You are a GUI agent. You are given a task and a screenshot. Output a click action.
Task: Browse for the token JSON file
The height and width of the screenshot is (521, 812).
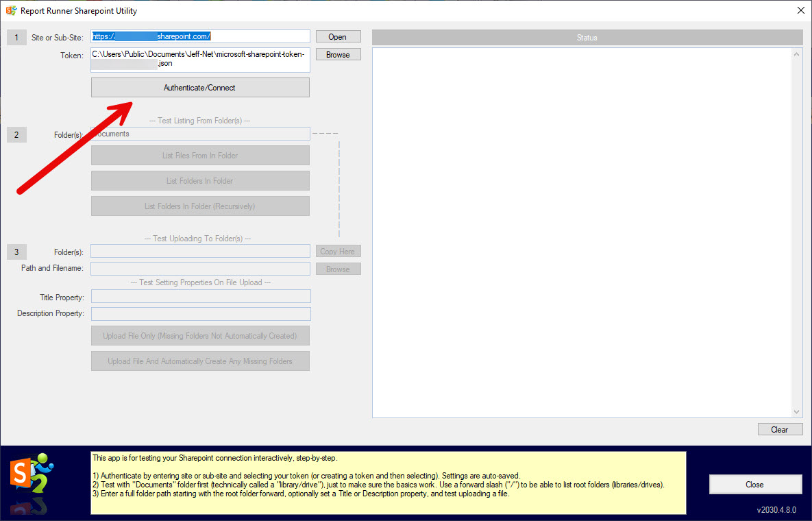coord(338,55)
